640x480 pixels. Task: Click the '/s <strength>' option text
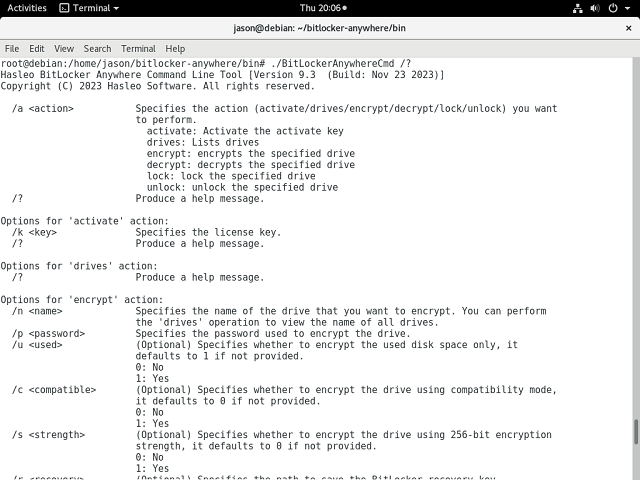48,435
